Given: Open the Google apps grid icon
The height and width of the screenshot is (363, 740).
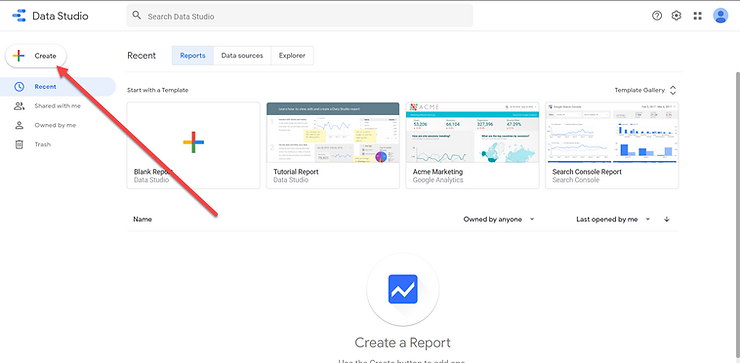Looking at the screenshot, I should [698, 16].
